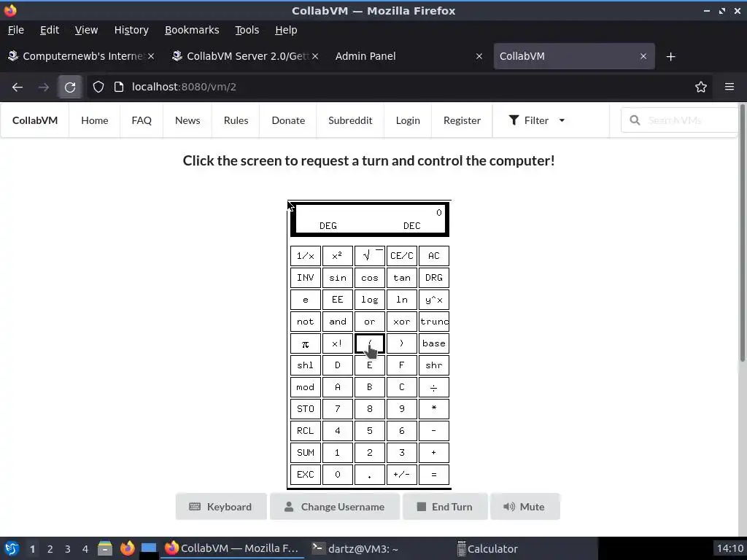Click the trunc calculator key
The height and width of the screenshot is (560, 747).
433,322
